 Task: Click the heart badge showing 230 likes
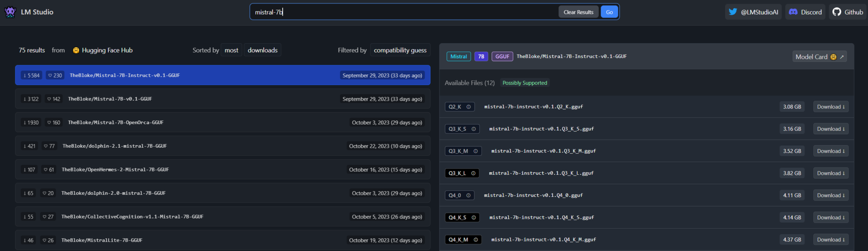point(55,75)
